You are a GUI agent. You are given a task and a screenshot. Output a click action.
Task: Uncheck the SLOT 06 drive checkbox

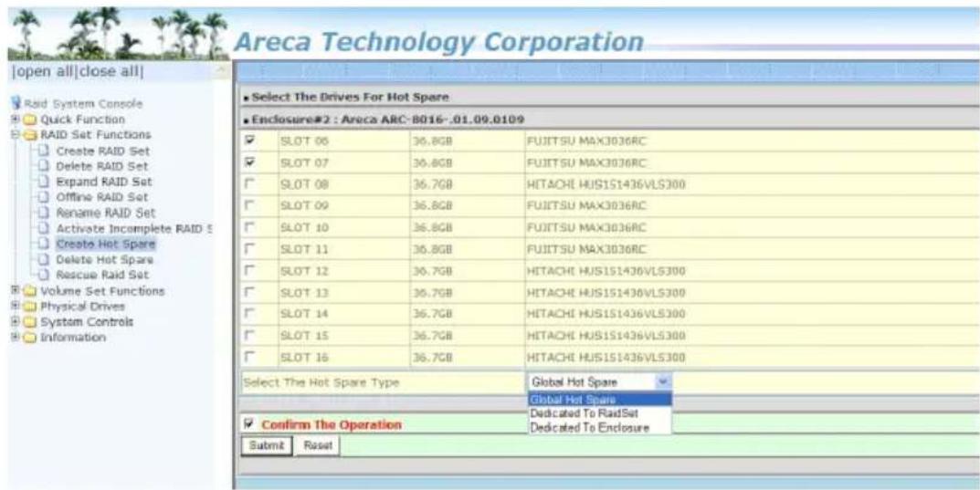point(250,141)
